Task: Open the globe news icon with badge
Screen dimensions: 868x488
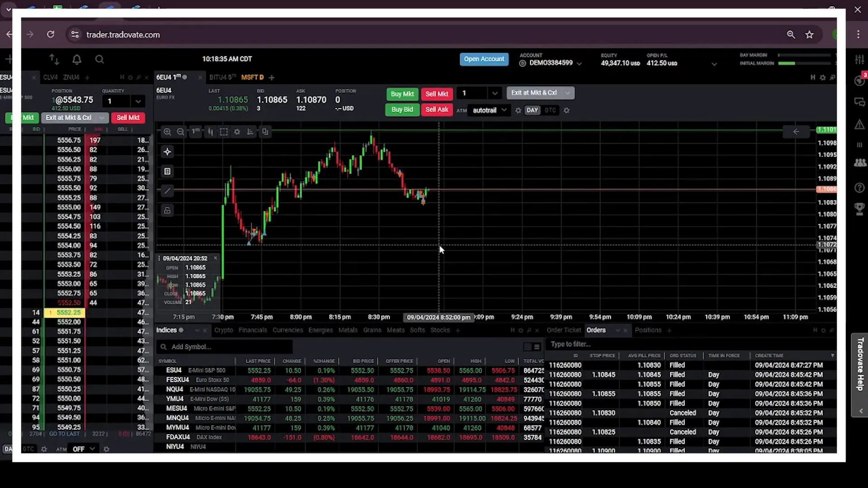Action: (859, 80)
